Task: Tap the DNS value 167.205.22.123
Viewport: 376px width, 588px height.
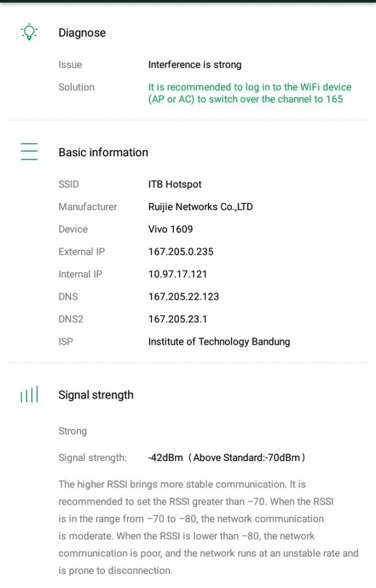Action: [x=184, y=296]
